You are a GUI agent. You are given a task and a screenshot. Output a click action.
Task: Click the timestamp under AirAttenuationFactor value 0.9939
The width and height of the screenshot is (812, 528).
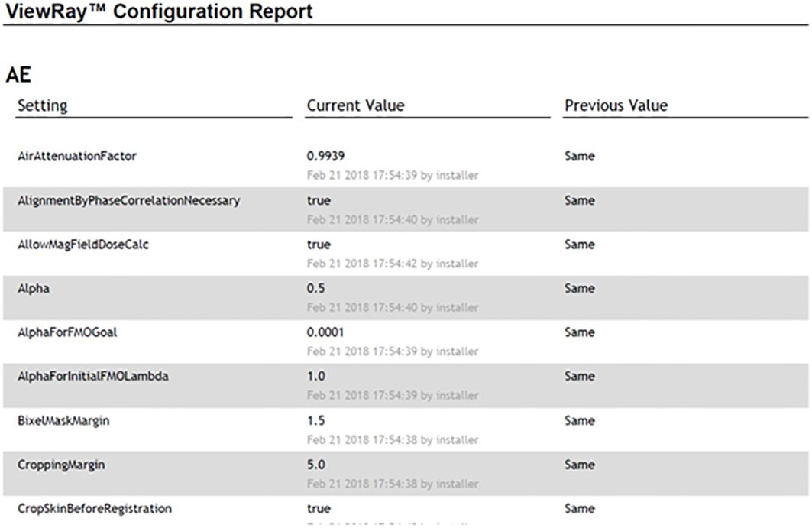tap(393, 175)
